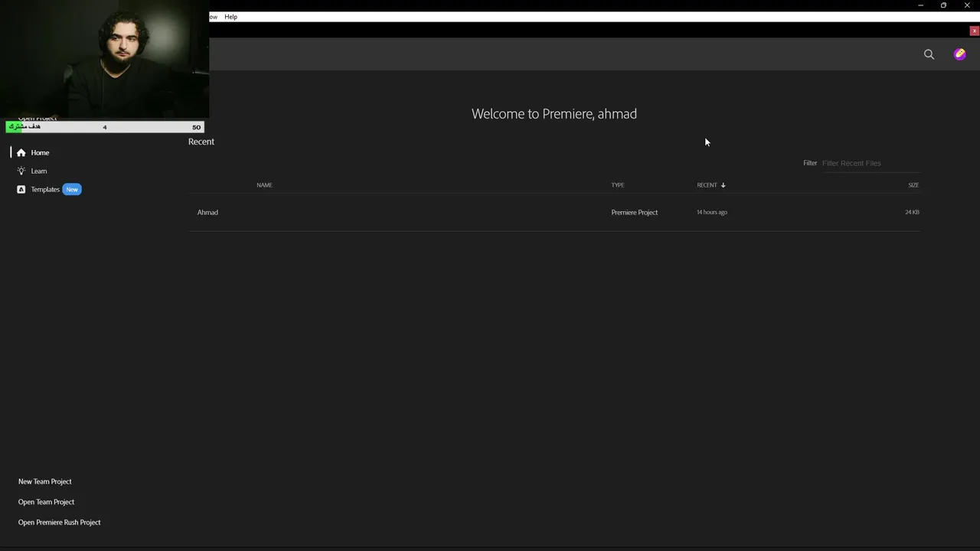The width and height of the screenshot is (980, 551).
Task: Click the 14 hours ago cell
Action: 712,212
